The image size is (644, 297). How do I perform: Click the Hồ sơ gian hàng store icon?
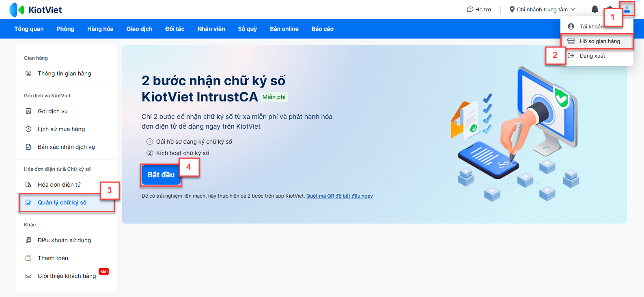571,41
